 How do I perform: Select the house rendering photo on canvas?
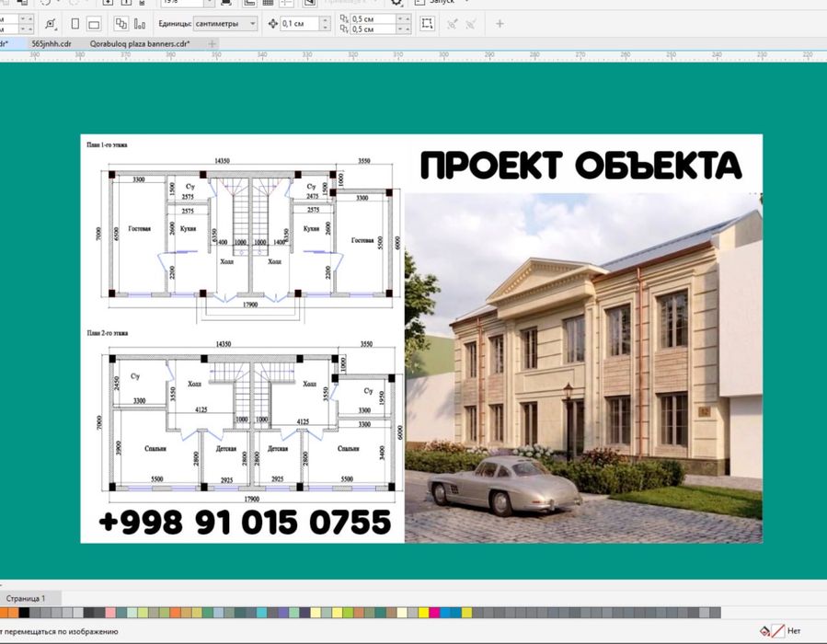[x=583, y=368]
